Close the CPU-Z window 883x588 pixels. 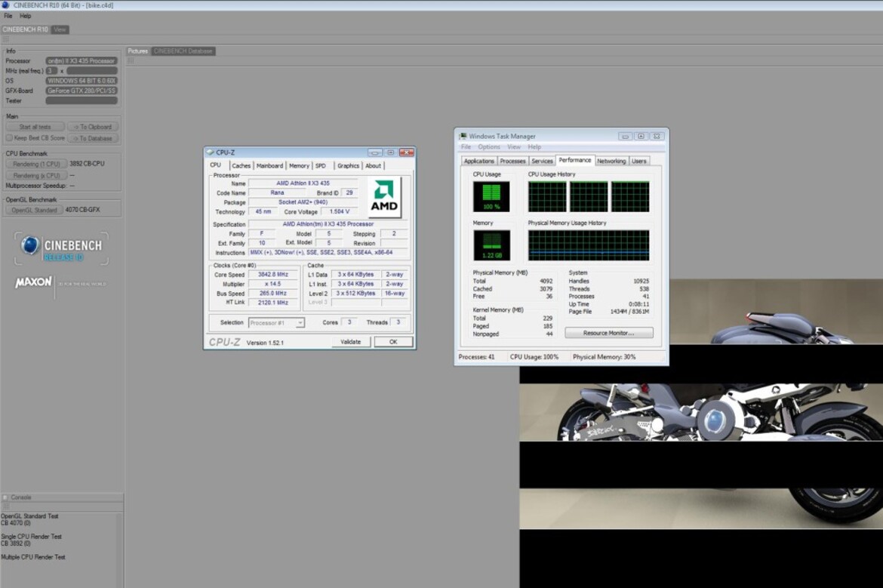pyautogui.click(x=407, y=152)
